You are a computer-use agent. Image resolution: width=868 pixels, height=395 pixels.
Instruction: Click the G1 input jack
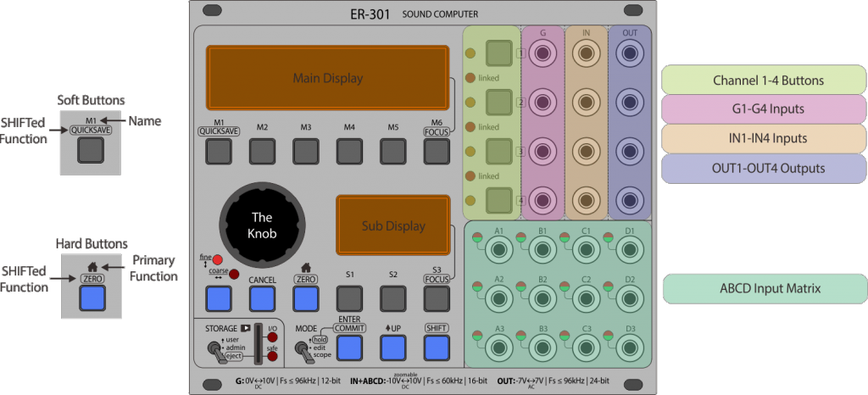pyautogui.click(x=542, y=55)
